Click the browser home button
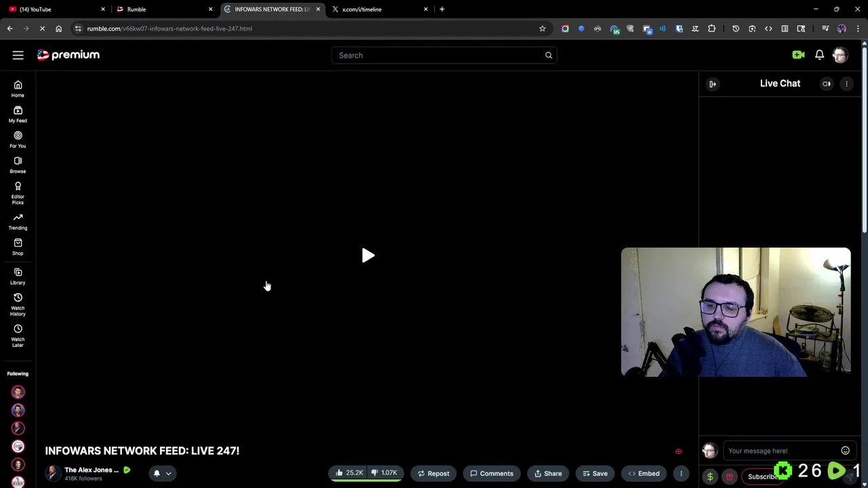Viewport: 868px width, 488px height. (58, 28)
